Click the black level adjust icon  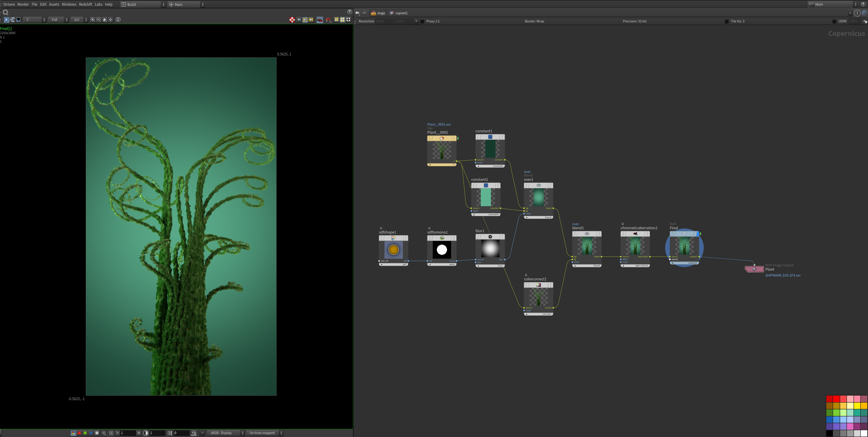pos(169,433)
